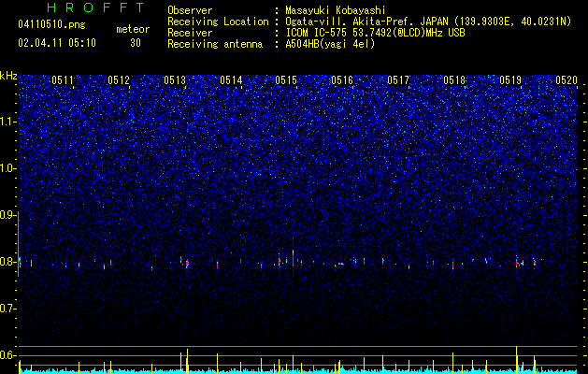The image size is (588, 374).
Task: Click the Observer label
Action: pos(190,10)
